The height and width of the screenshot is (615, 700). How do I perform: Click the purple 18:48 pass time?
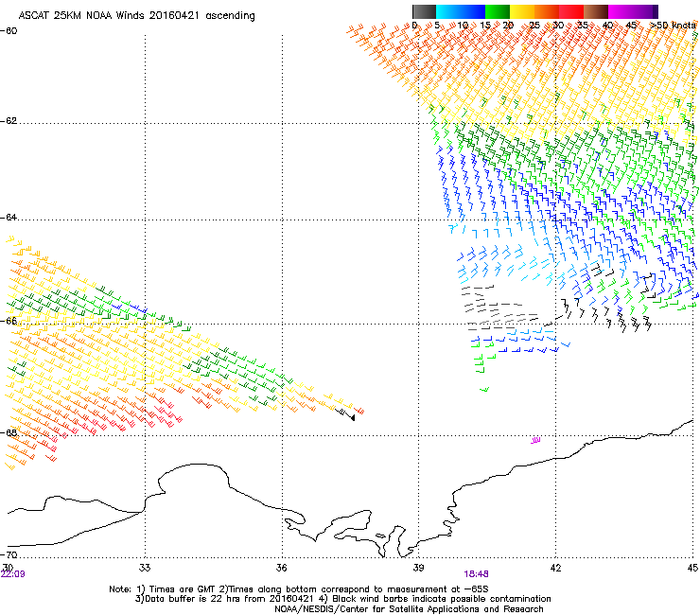point(476,574)
